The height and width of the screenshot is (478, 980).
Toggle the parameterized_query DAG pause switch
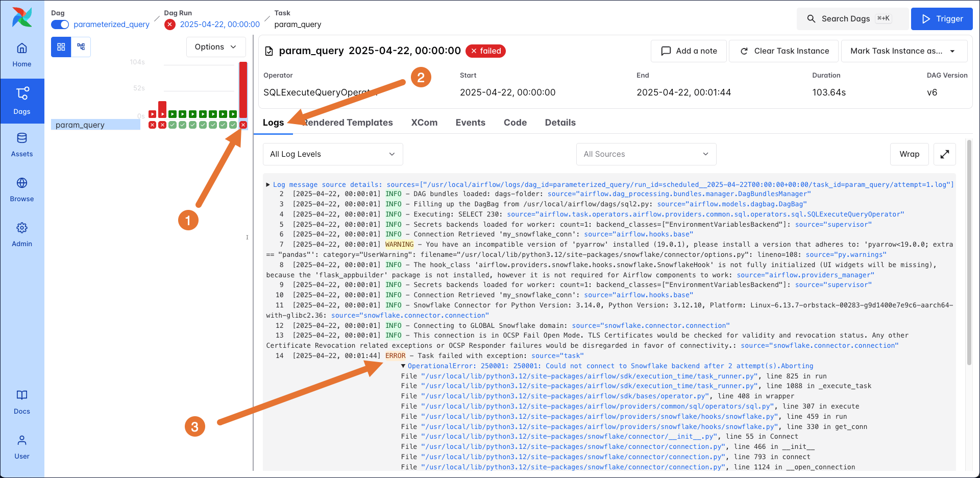coord(60,25)
